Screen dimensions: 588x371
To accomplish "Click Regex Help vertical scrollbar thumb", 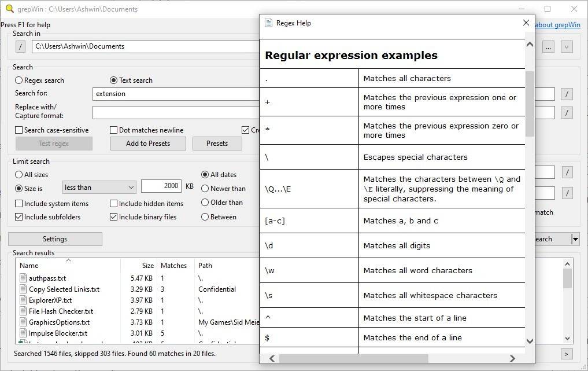I will tap(530, 104).
